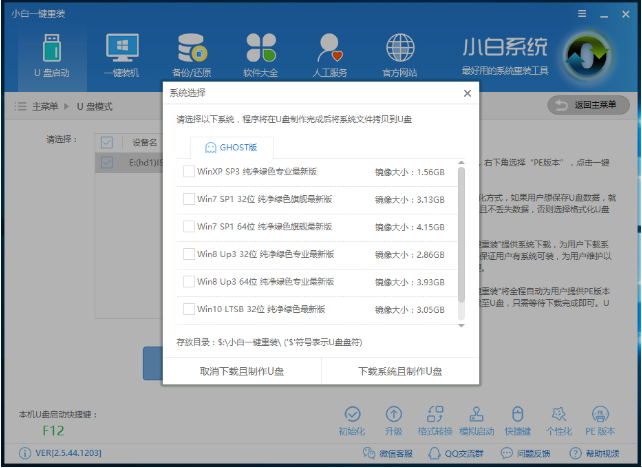Toggle the select-all checkbox beside 设备名
This screenshot has height=468, width=642.
pyautogui.click(x=107, y=142)
